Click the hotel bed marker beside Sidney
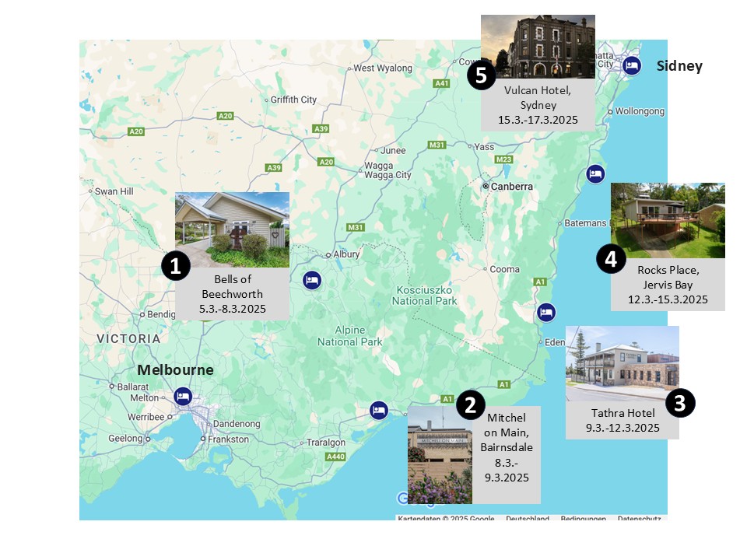747x560 pixels. tap(632, 65)
